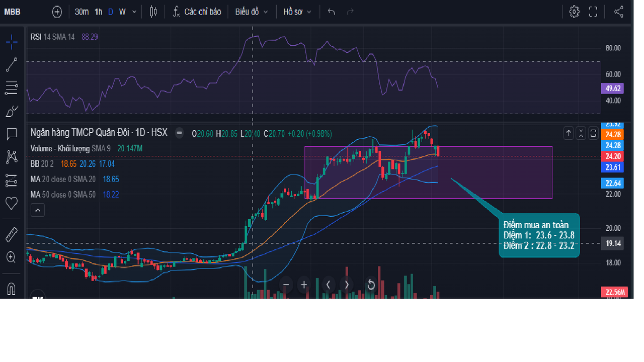Click the 19.14 crosshair price label
Image resolution: width=644 pixels, height=362 pixels.
coord(612,243)
